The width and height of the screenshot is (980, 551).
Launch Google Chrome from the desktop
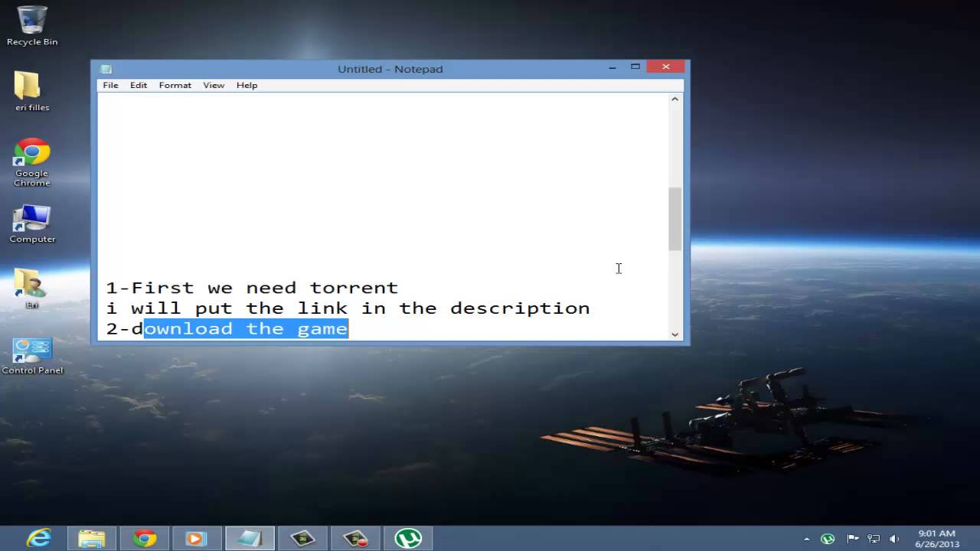click(32, 162)
